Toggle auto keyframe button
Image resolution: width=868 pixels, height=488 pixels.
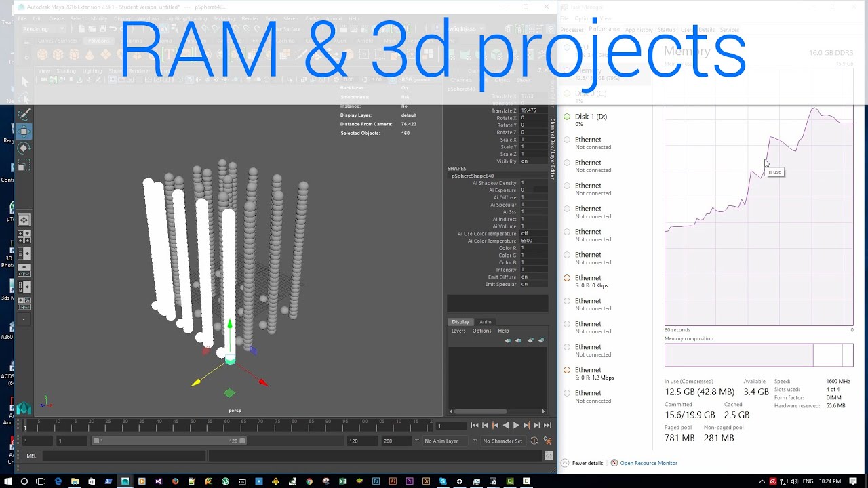pos(534,441)
